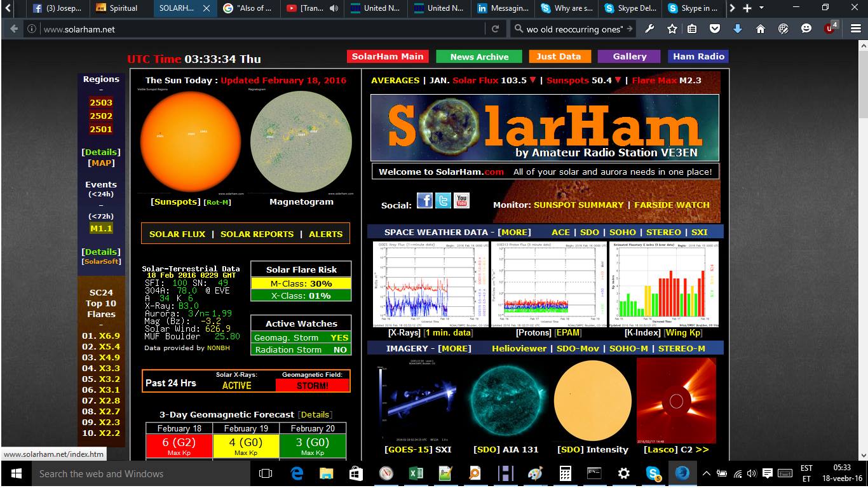Screen dimensions: 868x488
Task: Switch to the [Tran... YouTube tab
Action: 312,8
